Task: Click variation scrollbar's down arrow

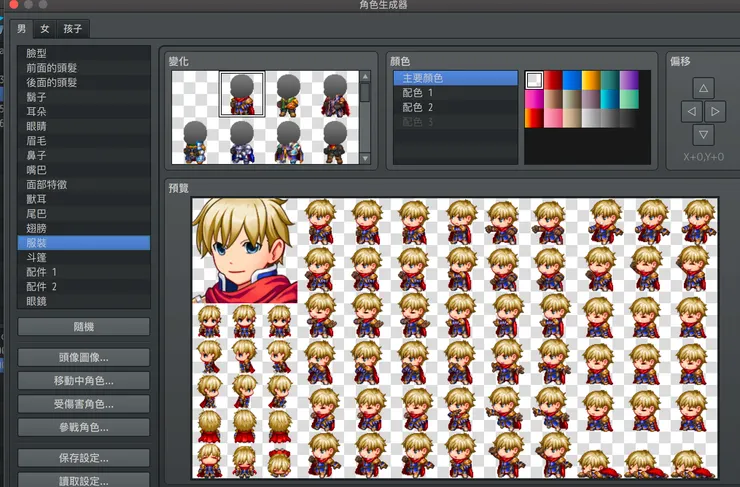Action: 365,158
